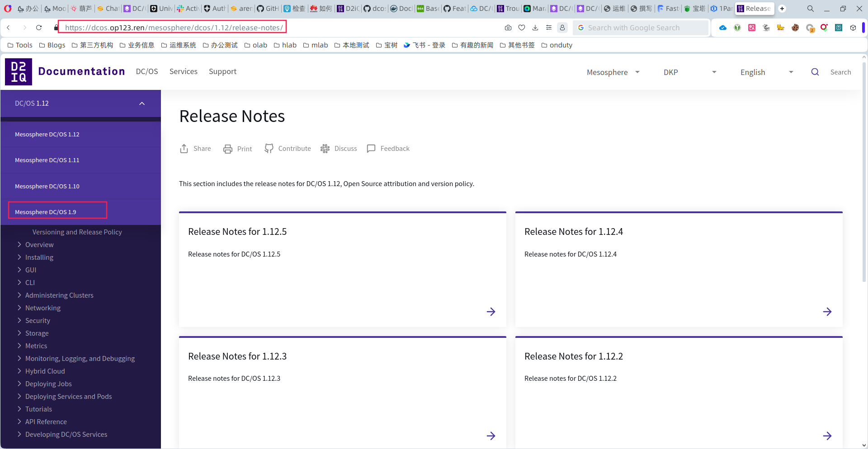Image resolution: width=868 pixels, height=449 pixels.
Task: Open the Blogs bookmarks folder
Action: 52,45
